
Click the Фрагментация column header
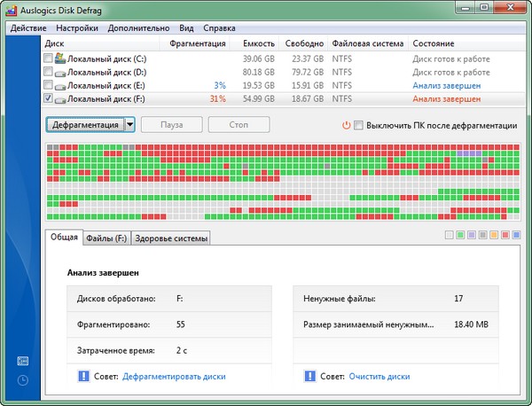[x=196, y=43]
